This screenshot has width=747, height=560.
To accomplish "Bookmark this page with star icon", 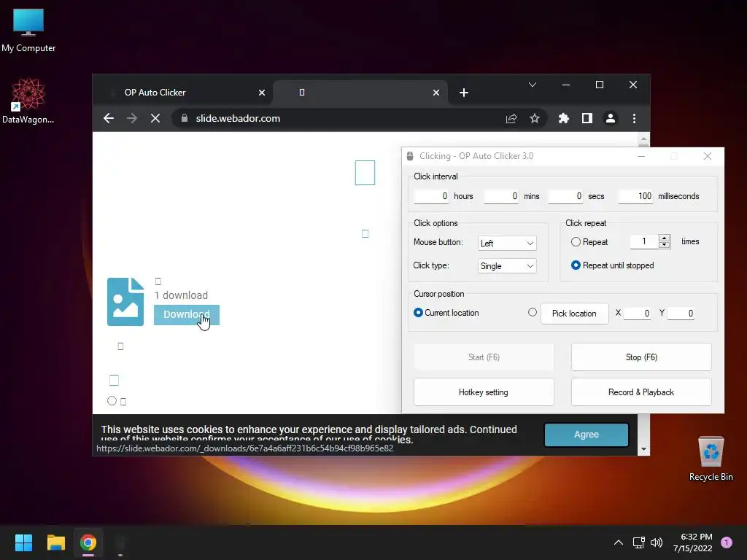I will [x=535, y=119].
